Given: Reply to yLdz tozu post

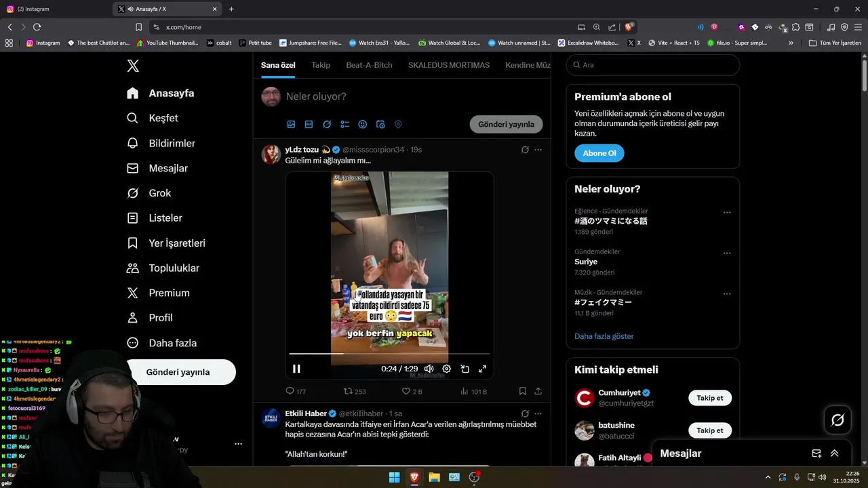Looking at the screenshot, I should 296,391.
